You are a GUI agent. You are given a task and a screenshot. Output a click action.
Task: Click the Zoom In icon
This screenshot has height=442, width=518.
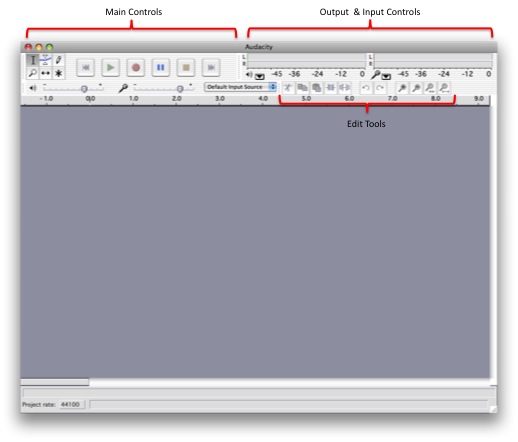(402, 88)
